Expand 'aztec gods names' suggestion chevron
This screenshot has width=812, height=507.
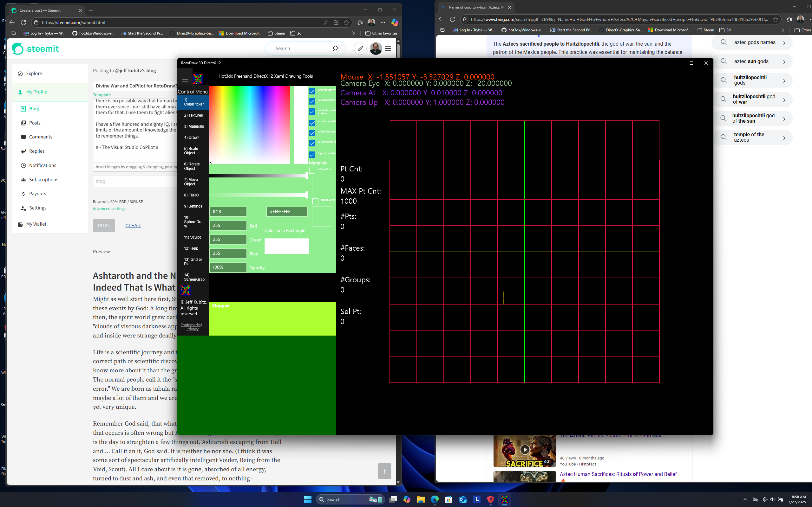(x=784, y=42)
